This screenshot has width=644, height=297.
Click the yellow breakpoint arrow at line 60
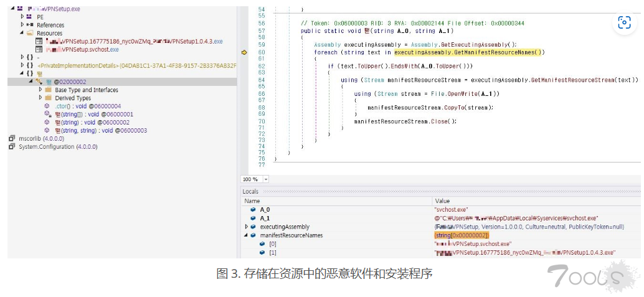[x=244, y=52]
